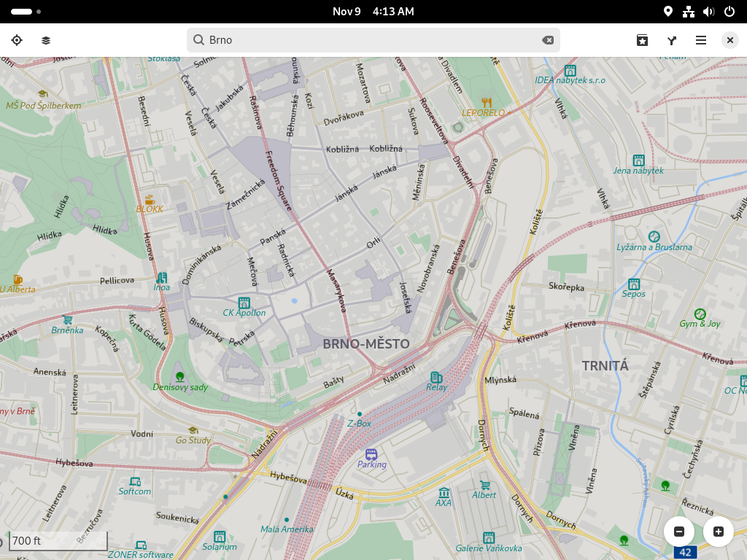Click the volume tray icon
Screen dimensions: 747x560
tap(709, 12)
